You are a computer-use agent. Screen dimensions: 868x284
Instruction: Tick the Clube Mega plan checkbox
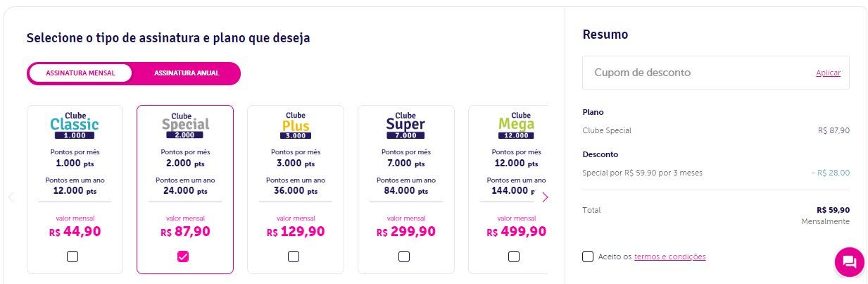(x=514, y=257)
